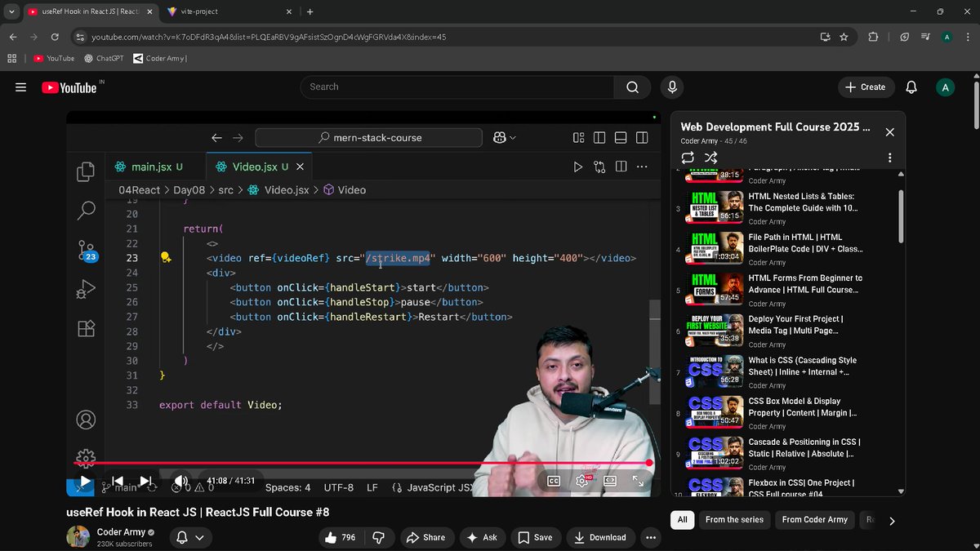Image resolution: width=980 pixels, height=551 pixels.
Task: Toggle playlist shuffle
Action: 710,158
